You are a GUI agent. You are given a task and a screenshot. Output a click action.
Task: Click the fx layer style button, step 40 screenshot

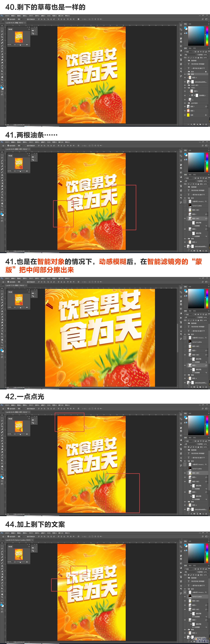coord(192,124)
